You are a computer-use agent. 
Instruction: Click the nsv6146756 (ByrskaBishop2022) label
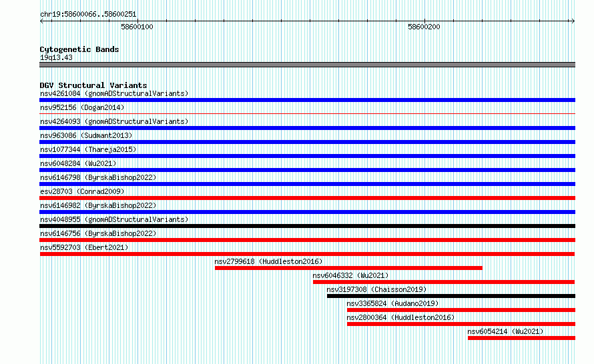pyautogui.click(x=98, y=233)
